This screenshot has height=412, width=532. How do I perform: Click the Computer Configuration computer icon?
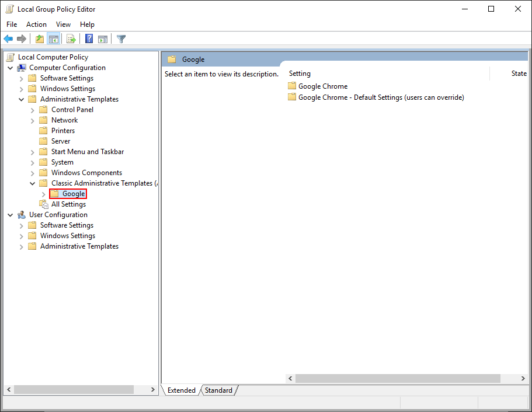[22, 68]
